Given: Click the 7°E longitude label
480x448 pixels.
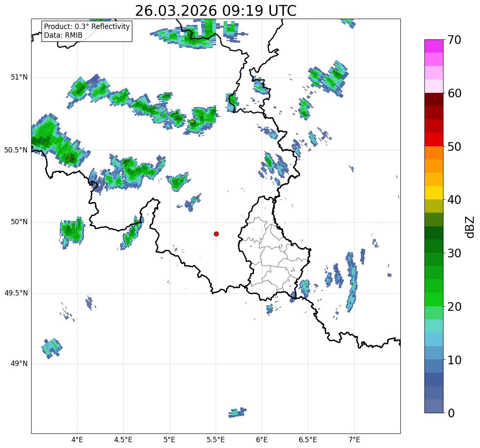Looking at the screenshot, I should tap(354, 440).
